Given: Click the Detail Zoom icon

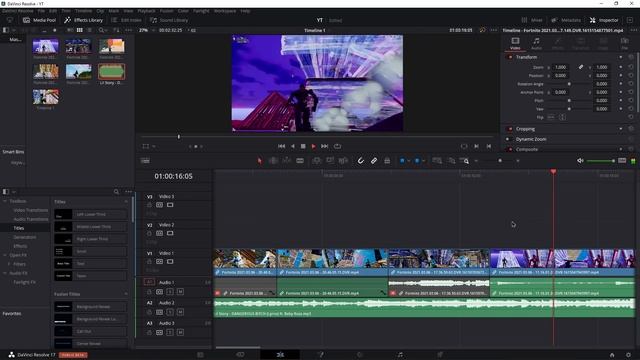Looking at the screenshot, I should coord(451,161).
